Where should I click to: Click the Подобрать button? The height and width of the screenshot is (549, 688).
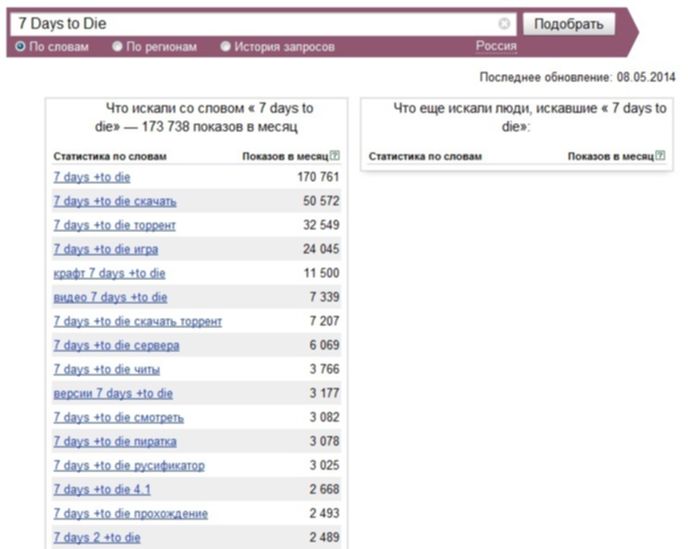(x=569, y=24)
